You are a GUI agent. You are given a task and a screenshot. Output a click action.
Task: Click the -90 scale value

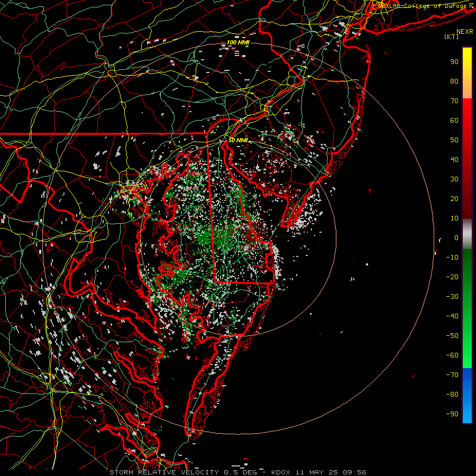(x=452, y=414)
